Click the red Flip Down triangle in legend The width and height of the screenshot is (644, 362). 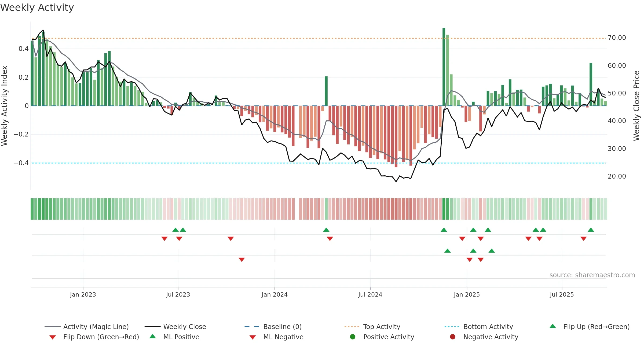53,337
